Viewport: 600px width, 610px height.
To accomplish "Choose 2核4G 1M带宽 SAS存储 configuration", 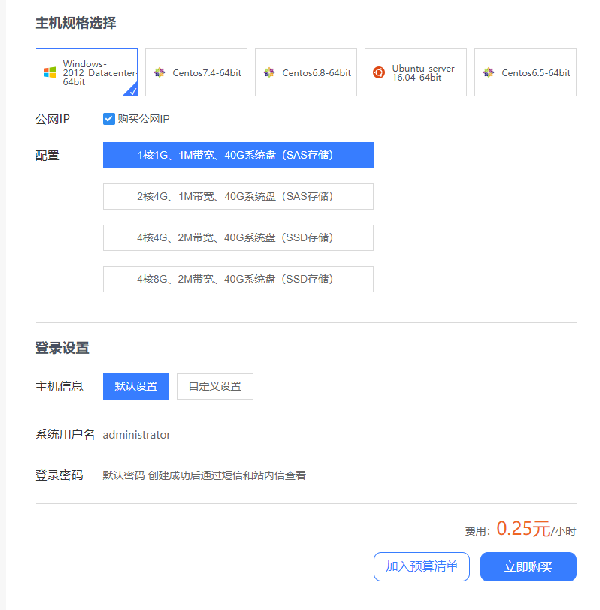I will point(238,196).
